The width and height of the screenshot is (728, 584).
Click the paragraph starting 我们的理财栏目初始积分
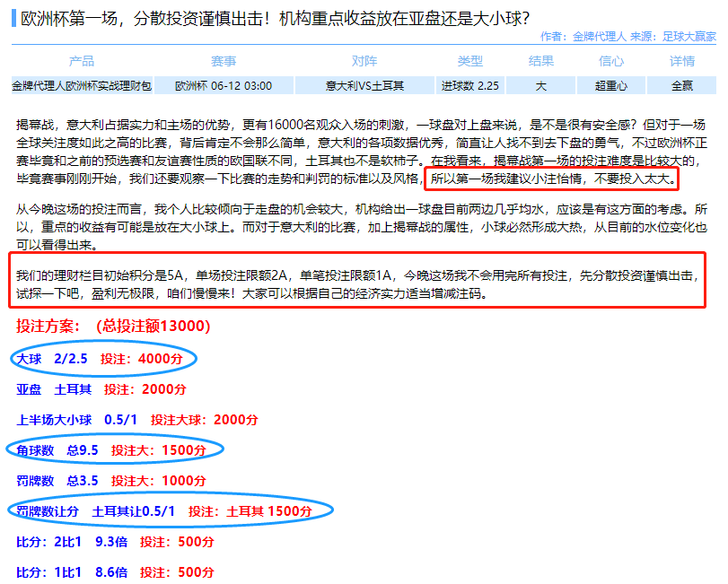(x=357, y=284)
